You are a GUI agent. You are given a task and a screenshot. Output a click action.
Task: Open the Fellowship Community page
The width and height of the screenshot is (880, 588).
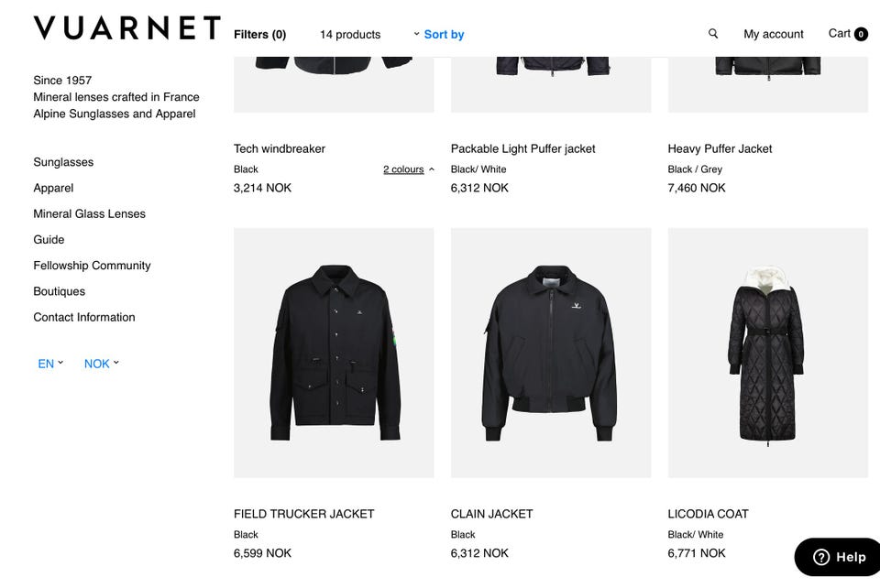pyautogui.click(x=92, y=266)
